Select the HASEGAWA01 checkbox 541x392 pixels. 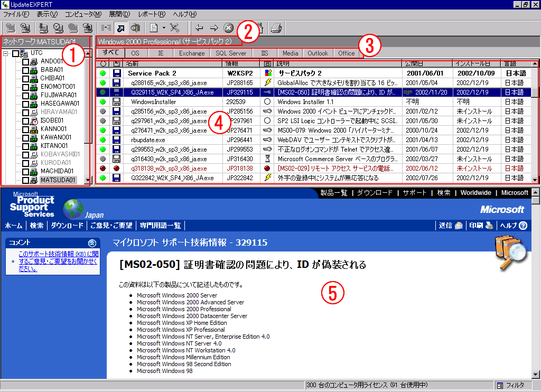point(25,104)
